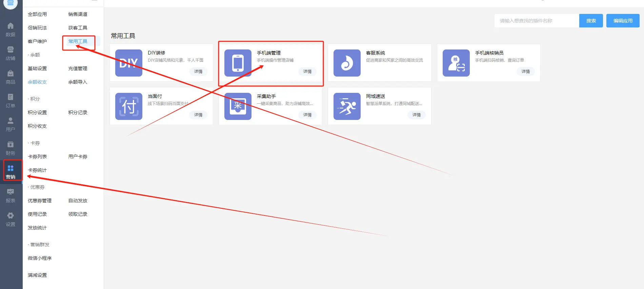
Task: Click the logo avatar at top left
Action: pos(11,3)
